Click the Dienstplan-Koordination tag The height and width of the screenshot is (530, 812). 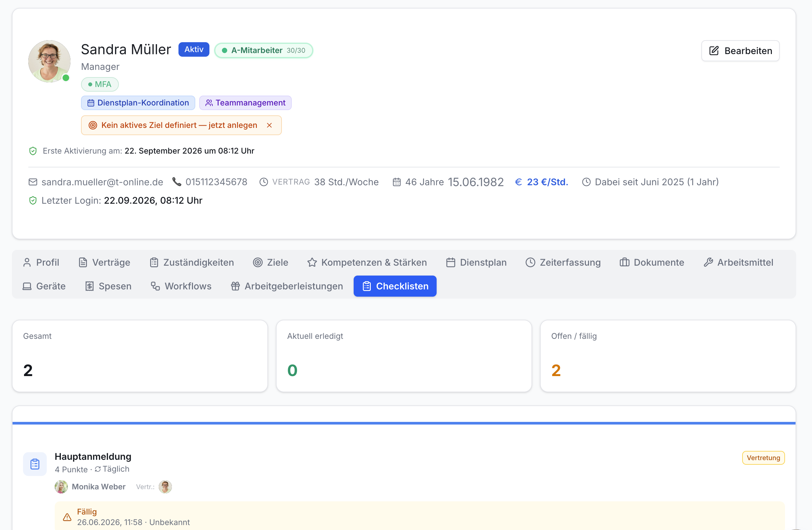point(138,103)
